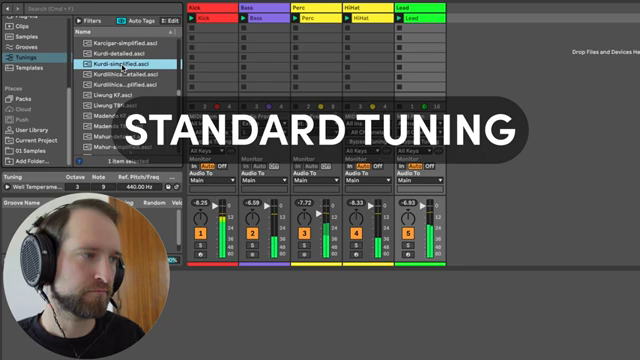Launch the HiHat clip
Viewport: 640px width, 360px height.
[x=347, y=18]
